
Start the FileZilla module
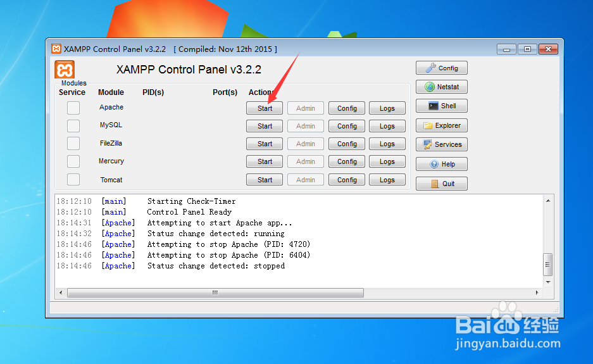[265, 144]
